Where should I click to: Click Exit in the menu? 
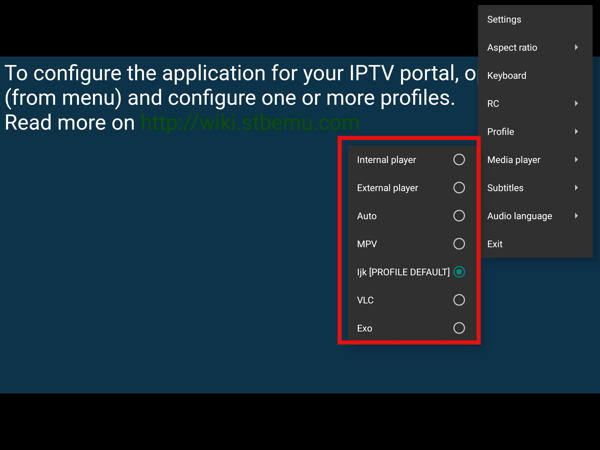coord(495,244)
